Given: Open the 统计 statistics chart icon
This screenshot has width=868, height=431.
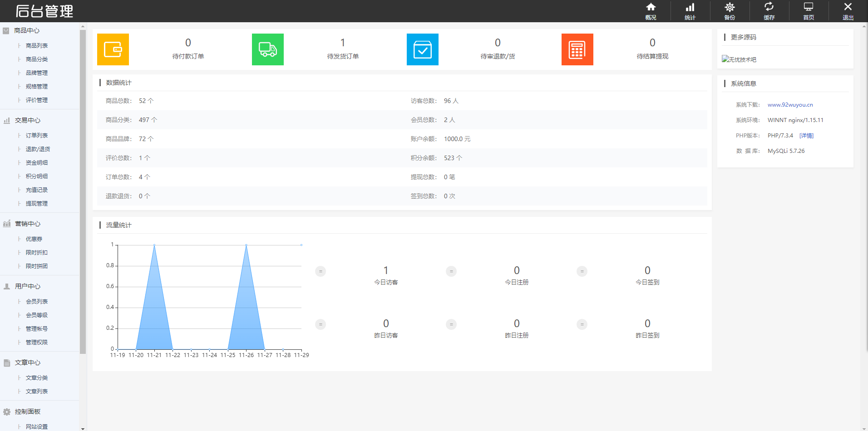Looking at the screenshot, I should coord(690,11).
